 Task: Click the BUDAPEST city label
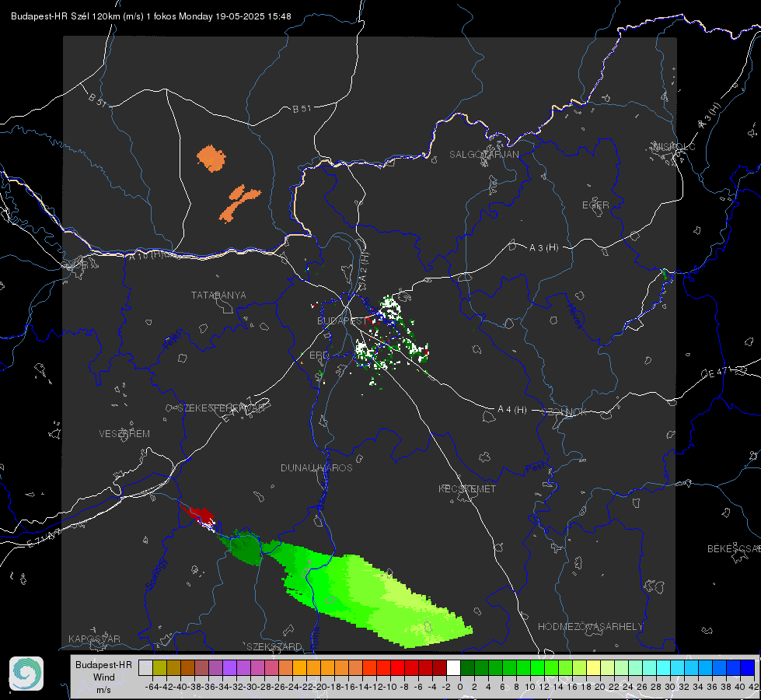point(342,320)
